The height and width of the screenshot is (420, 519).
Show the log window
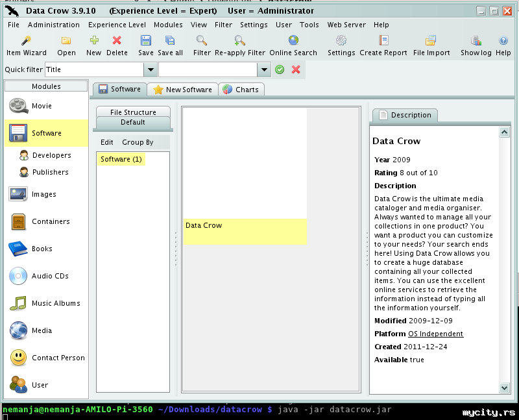tap(476, 45)
